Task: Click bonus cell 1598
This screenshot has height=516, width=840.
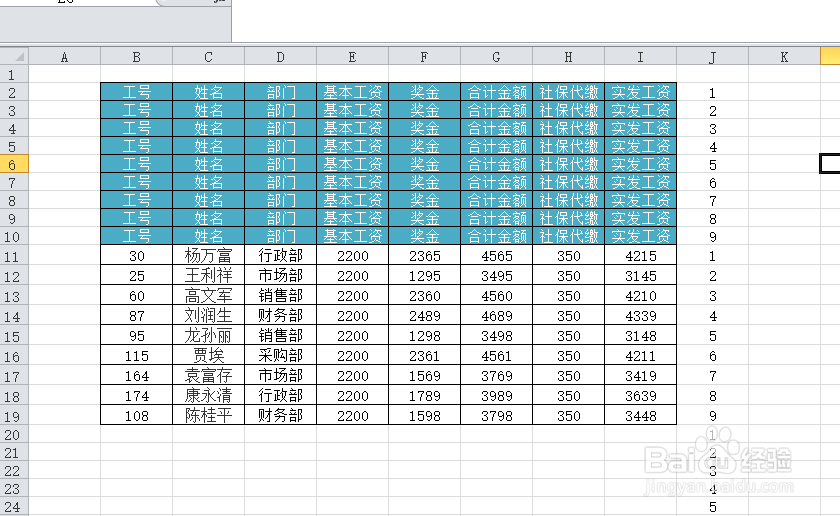Action: (x=424, y=415)
